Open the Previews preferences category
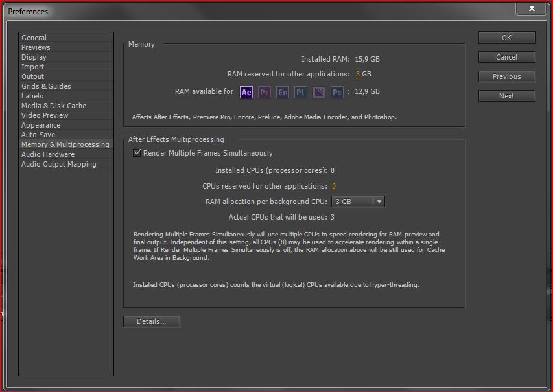 (66, 47)
